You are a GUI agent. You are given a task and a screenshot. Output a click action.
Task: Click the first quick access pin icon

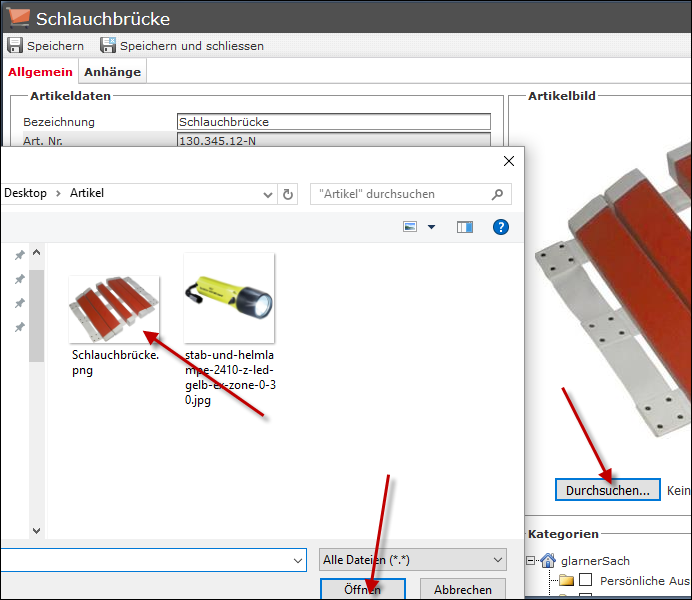coord(19,255)
